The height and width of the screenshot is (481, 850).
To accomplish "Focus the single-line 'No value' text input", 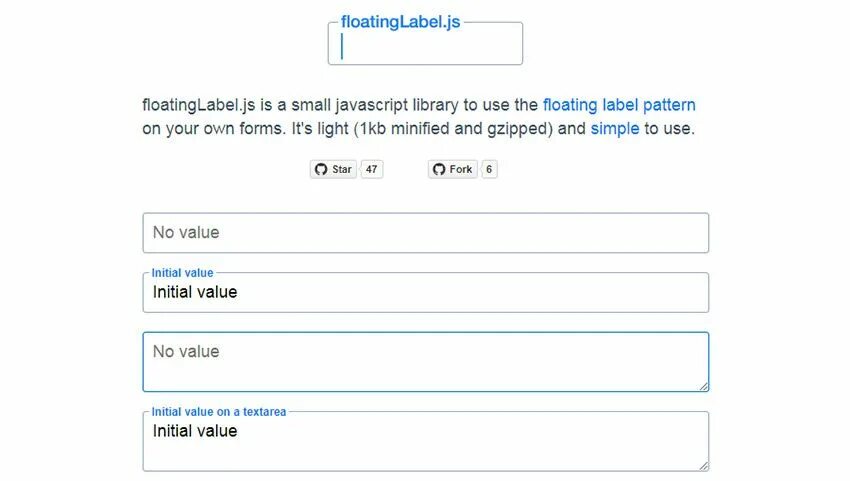I will coord(425,233).
